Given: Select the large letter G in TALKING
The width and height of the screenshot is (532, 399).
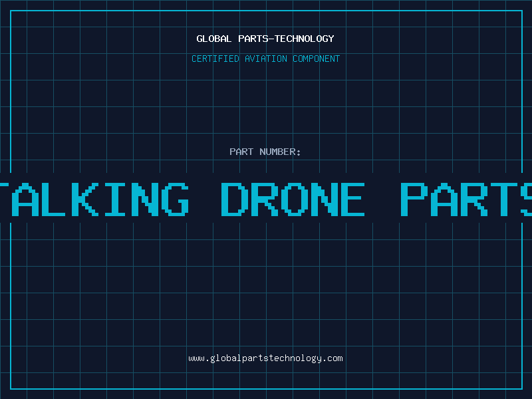Looking at the screenshot, I should [175, 199].
